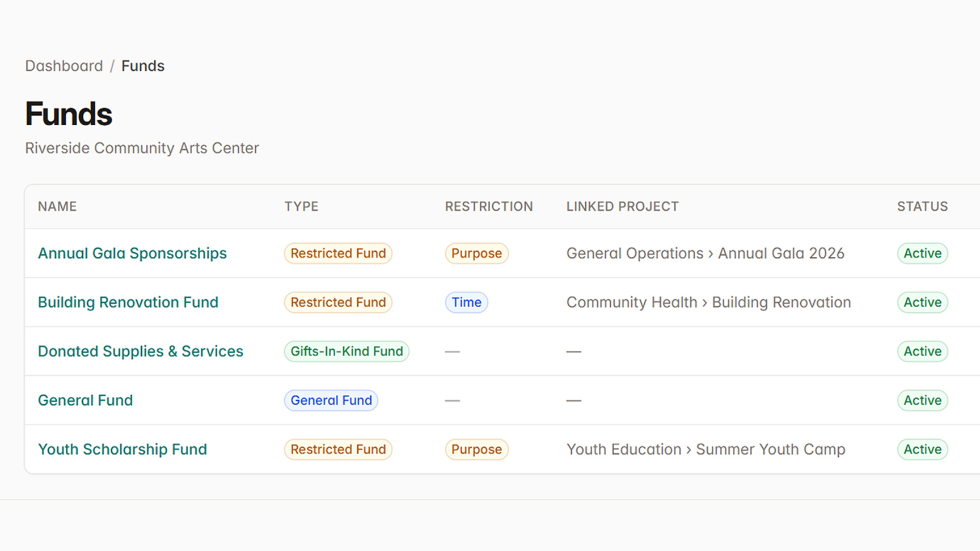Sort the table by NAME column
This screenshot has height=551, width=980.
tap(57, 206)
